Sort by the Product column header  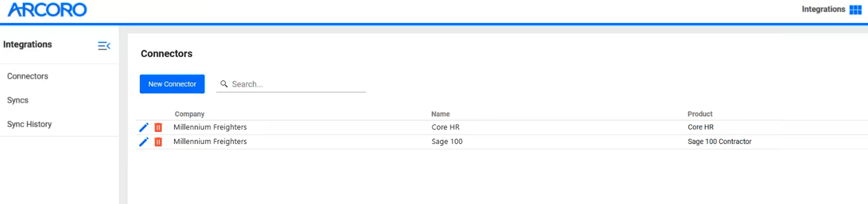coord(700,114)
